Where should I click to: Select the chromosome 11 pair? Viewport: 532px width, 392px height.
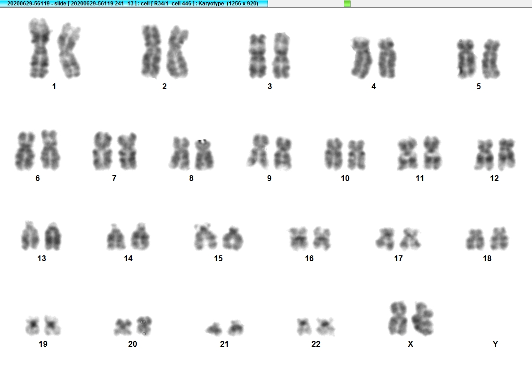tap(420, 153)
